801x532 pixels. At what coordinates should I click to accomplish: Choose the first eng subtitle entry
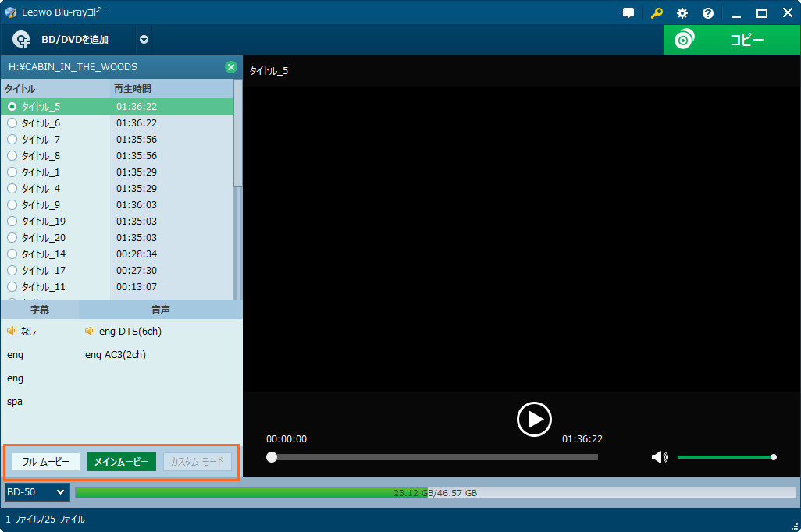pyautogui.click(x=15, y=355)
